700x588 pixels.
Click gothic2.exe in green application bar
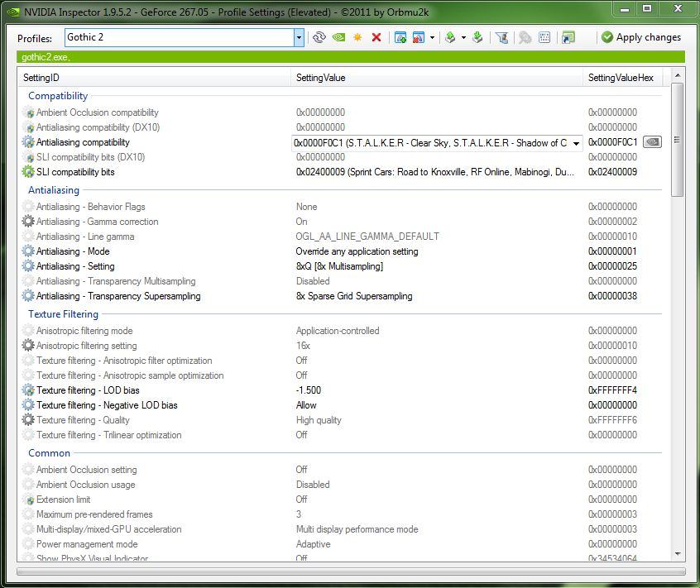click(x=45, y=57)
